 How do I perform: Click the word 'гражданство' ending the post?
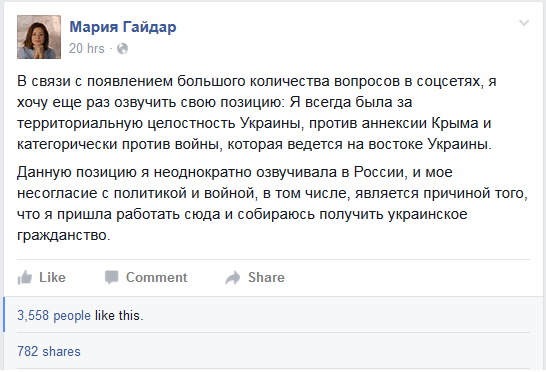point(62,235)
